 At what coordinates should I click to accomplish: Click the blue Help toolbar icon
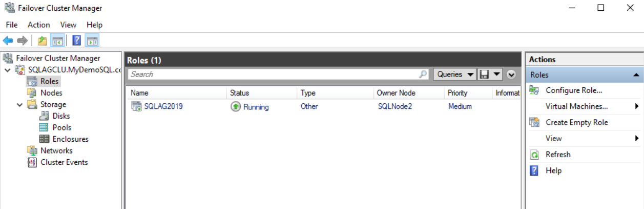click(77, 41)
